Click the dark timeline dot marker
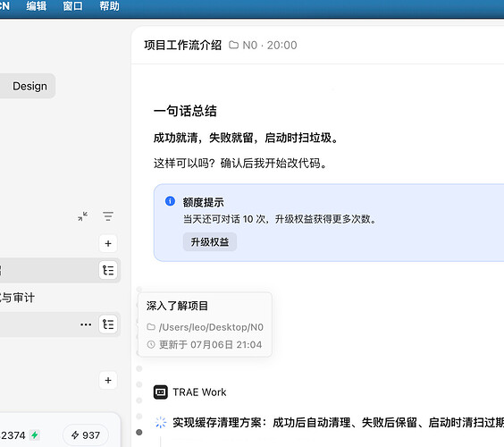The image size is (504, 447). click(x=139, y=432)
